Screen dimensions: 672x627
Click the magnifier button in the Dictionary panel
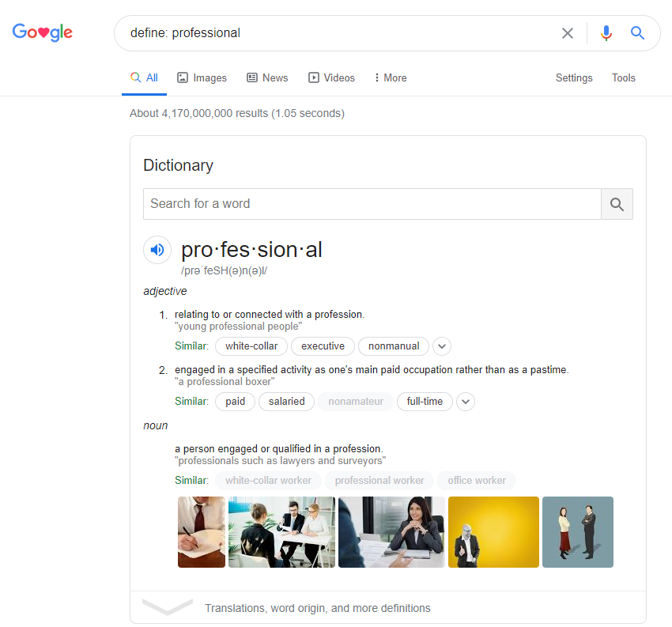point(617,204)
